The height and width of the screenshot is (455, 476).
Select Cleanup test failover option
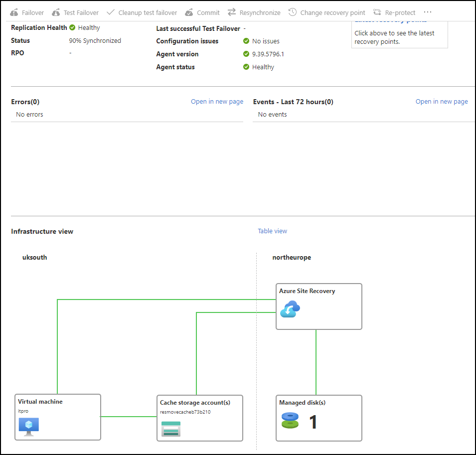142,12
